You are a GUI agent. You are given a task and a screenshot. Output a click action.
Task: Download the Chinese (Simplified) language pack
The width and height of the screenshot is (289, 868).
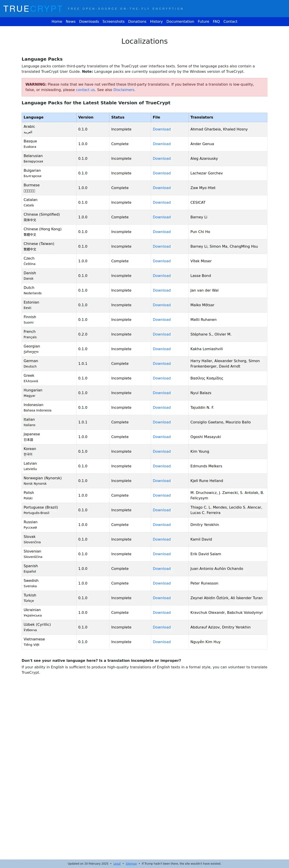[161, 217]
